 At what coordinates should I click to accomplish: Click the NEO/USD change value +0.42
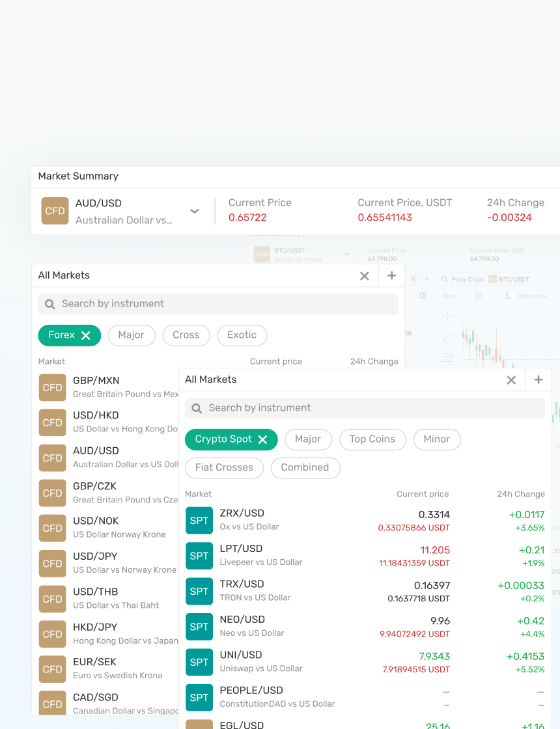point(531,621)
